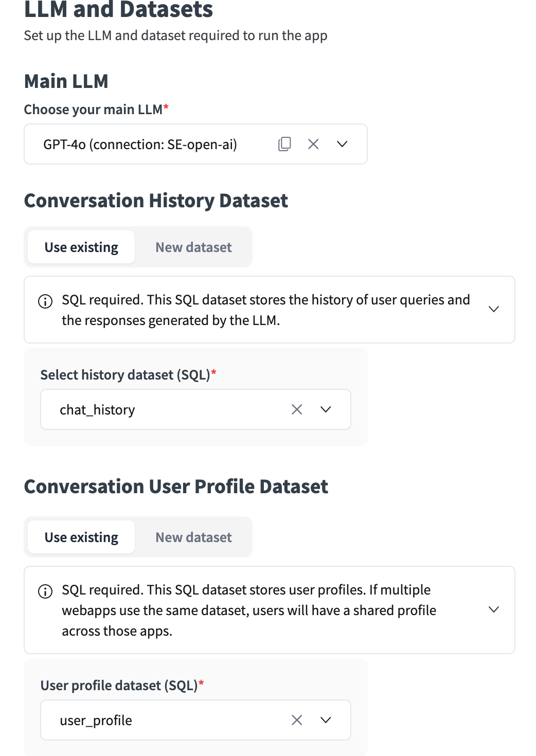Select Use existing under Conversation User Profile Dataset
The width and height of the screenshot is (536, 756).
pos(81,537)
